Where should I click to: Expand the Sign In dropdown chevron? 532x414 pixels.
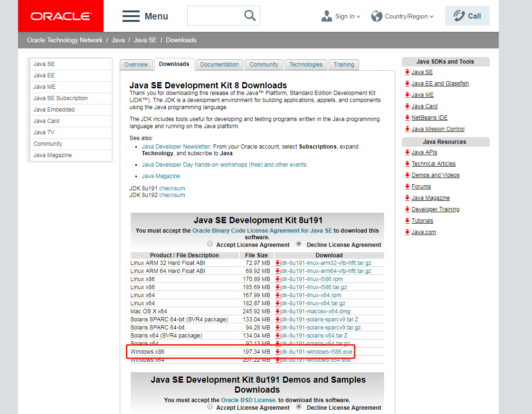358,17
